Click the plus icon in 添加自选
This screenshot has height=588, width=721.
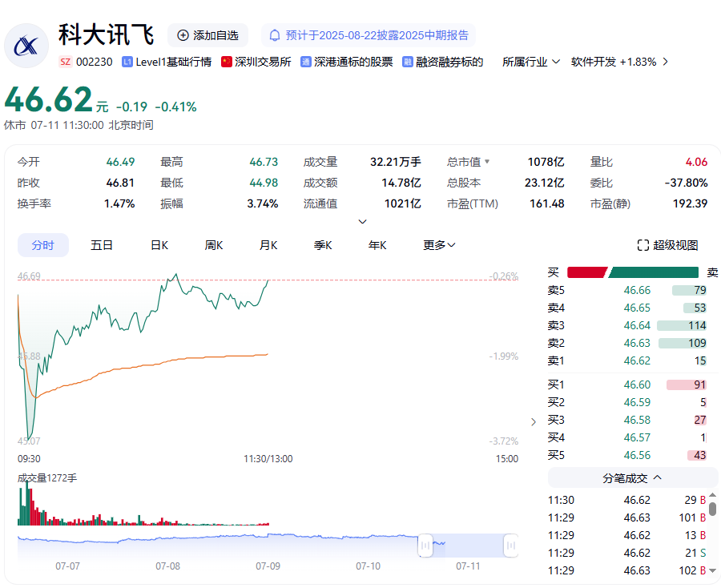(183, 35)
